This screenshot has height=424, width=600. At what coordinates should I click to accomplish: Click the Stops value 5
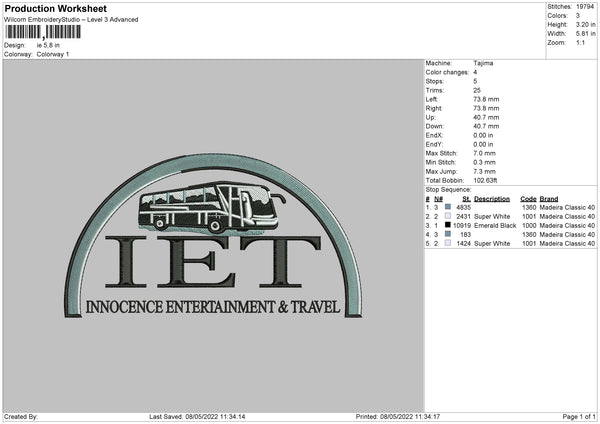tap(475, 81)
